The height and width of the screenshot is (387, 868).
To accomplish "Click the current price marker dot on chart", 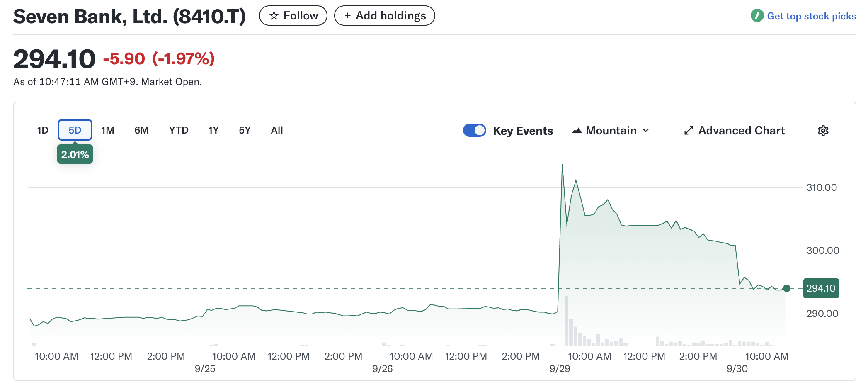I will click(787, 288).
